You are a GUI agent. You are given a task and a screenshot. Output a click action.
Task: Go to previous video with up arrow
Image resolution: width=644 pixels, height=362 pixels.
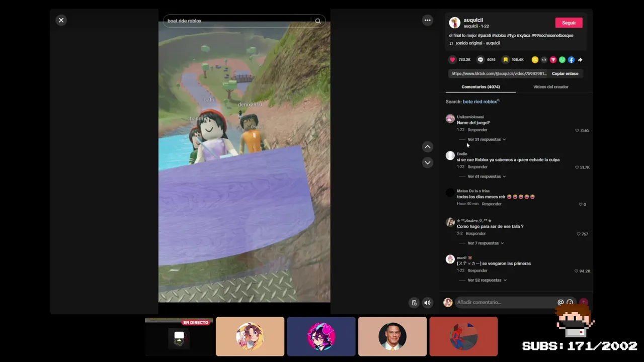pyautogui.click(x=427, y=147)
